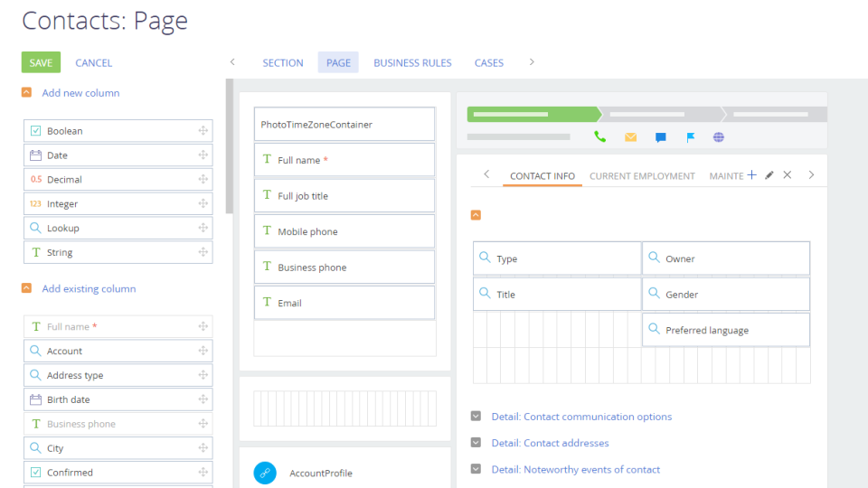868x488 pixels.
Task: Expand Detail: Contact addresses
Action: 476,443
